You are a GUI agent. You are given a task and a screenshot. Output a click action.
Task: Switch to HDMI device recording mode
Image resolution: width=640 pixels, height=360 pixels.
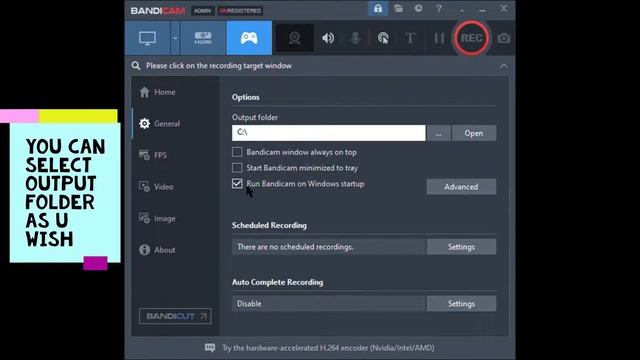coord(203,38)
